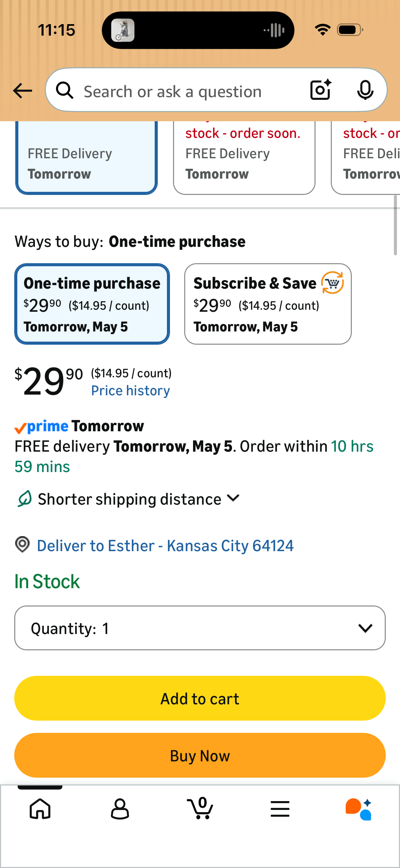Open Price history link
The width and height of the screenshot is (400, 868).
(x=131, y=391)
